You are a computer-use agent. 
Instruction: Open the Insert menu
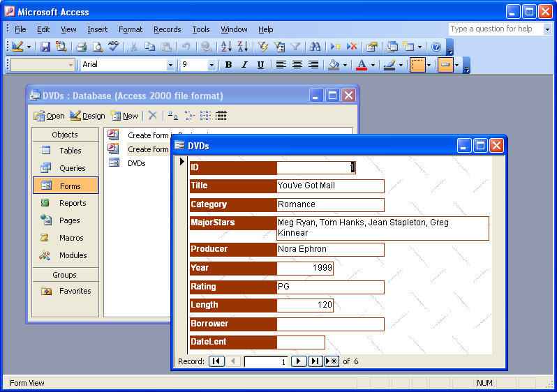pyautogui.click(x=97, y=29)
